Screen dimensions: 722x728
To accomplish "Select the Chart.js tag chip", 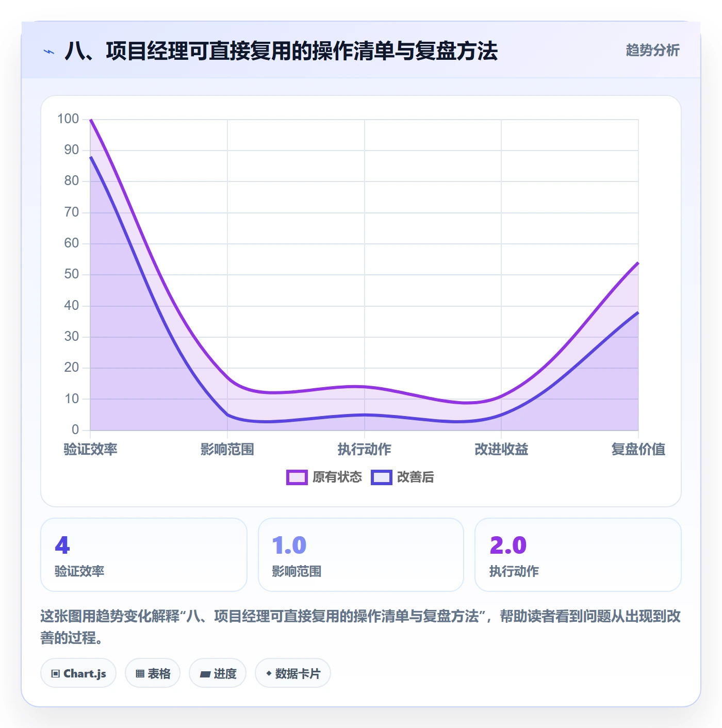I will click(78, 673).
